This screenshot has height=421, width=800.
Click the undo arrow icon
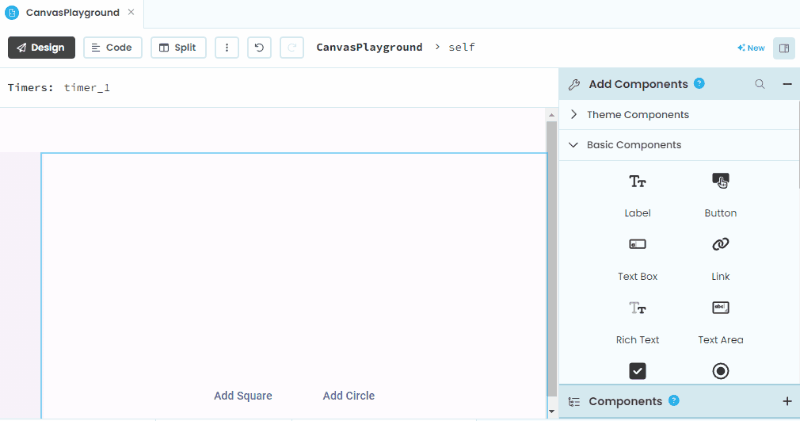point(259,48)
